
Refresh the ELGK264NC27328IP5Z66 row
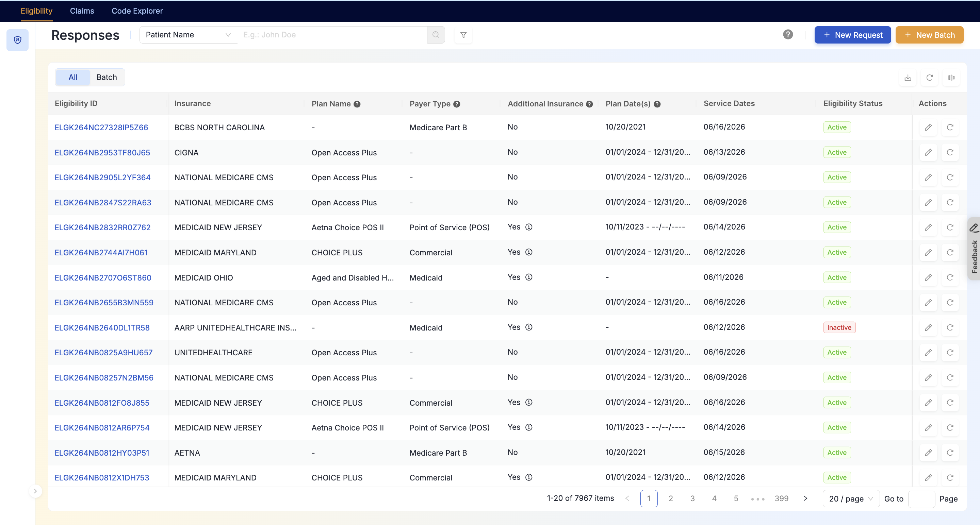[x=950, y=128]
